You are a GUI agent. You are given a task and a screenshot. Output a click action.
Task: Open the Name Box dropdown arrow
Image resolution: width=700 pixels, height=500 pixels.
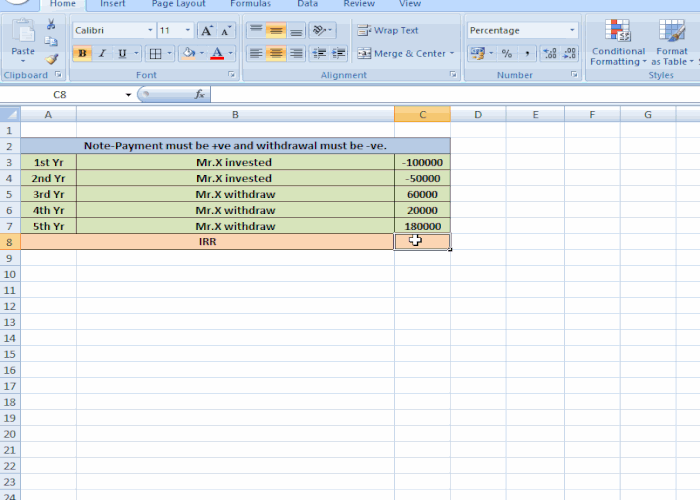(x=128, y=95)
